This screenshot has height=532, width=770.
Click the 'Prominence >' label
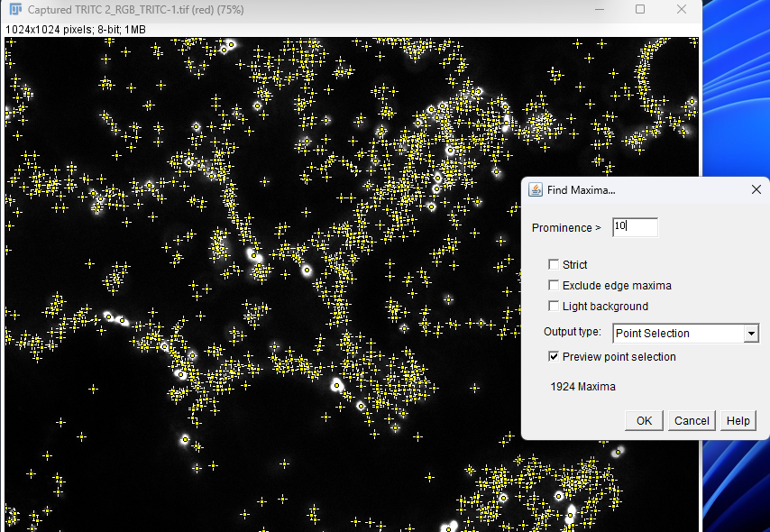tap(566, 228)
